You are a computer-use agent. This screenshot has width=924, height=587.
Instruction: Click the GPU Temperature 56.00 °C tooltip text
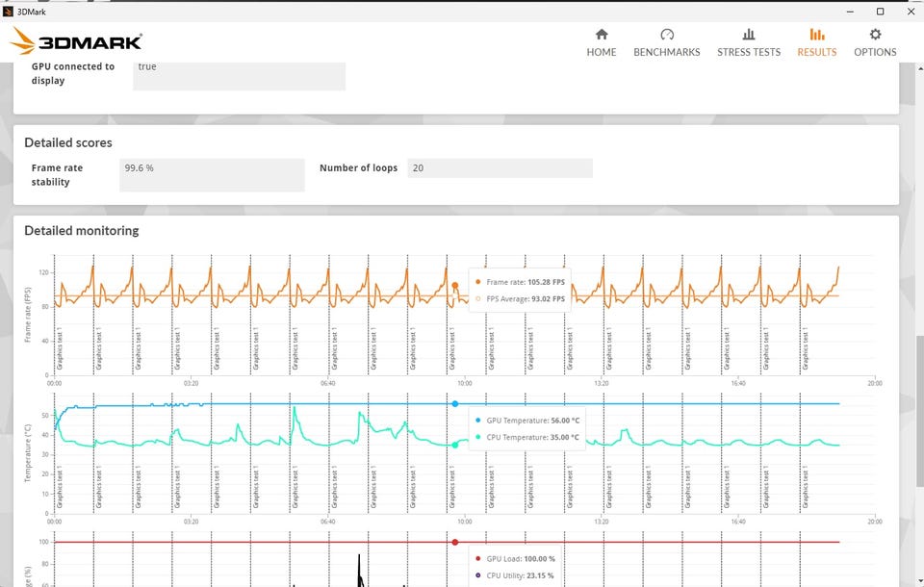pyautogui.click(x=532, y=421)
